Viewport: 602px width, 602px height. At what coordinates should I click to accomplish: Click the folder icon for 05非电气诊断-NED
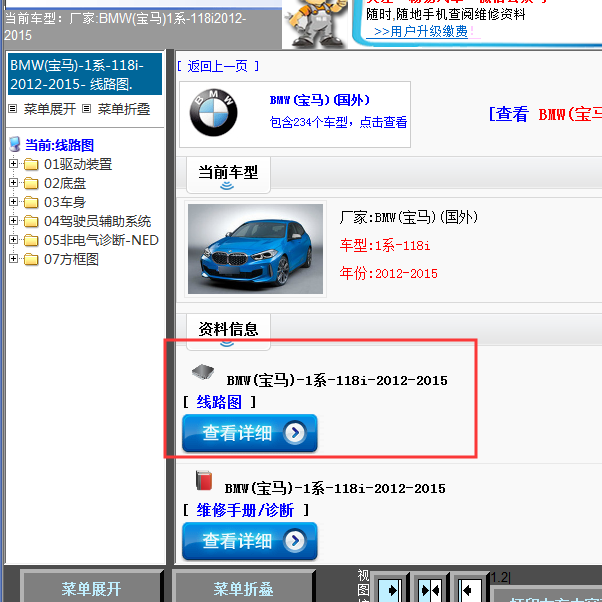(x=31, y=240)
